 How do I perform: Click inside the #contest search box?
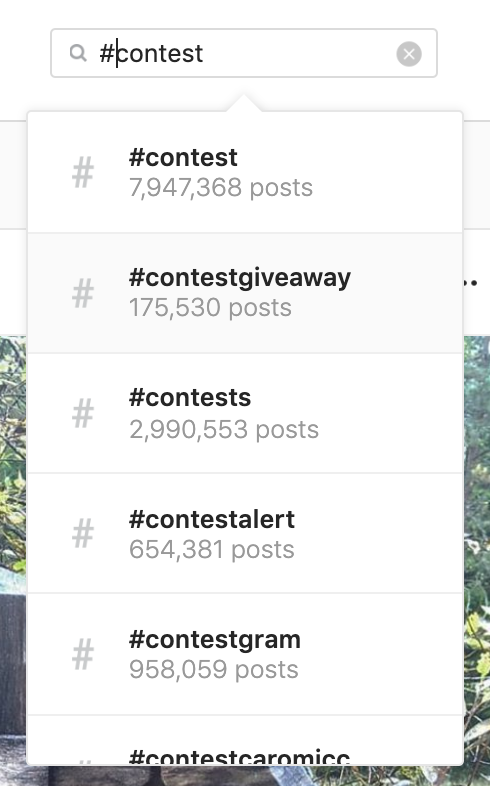pyautogui.click(x=244, y=53)
